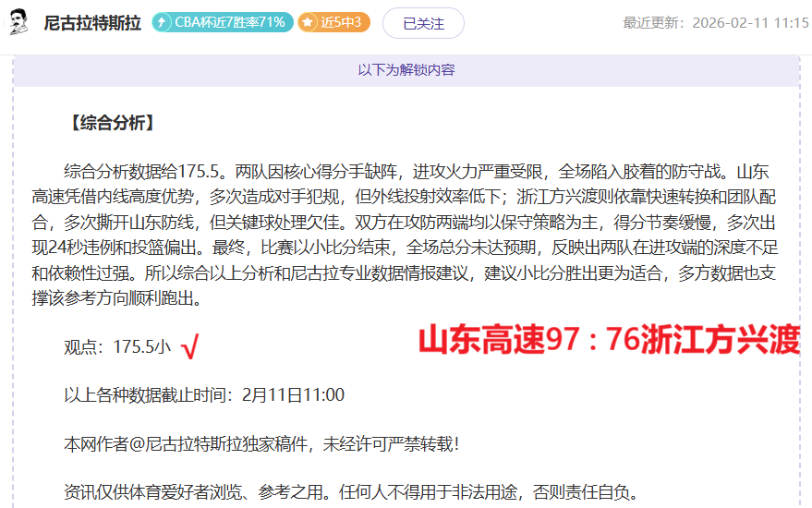Click the author avatar portrait

click(18, 22)
